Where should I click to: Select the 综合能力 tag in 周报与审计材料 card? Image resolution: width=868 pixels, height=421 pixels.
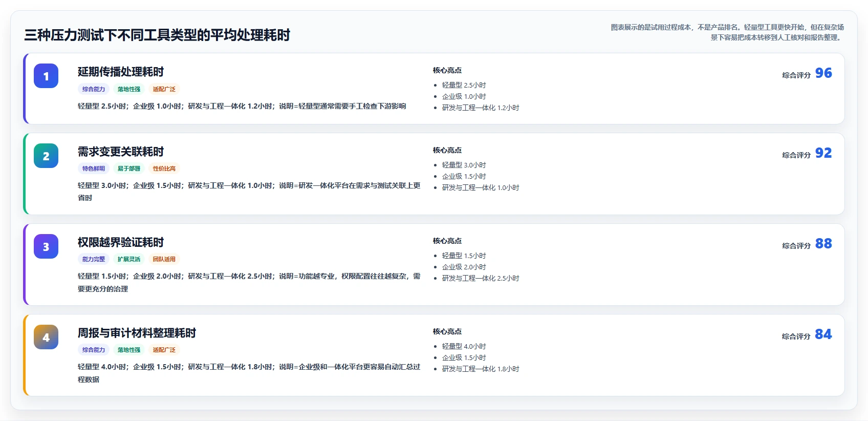[x=94, y=350]
